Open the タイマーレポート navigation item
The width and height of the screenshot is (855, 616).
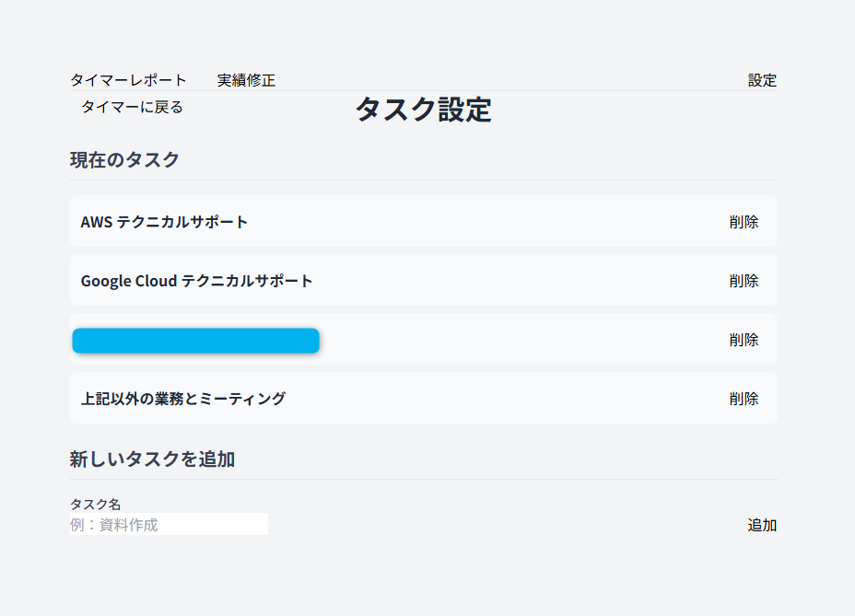click(x=128, y=80)
